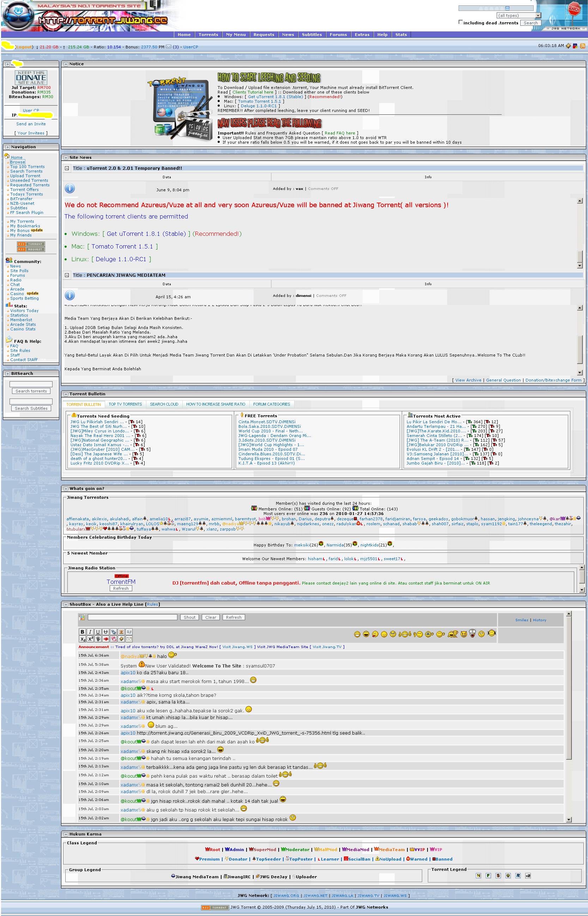Click the Strikethrough formatting icon in ShoutBox
The height and width of the screenshot is (916, 588).
[106, 632]
